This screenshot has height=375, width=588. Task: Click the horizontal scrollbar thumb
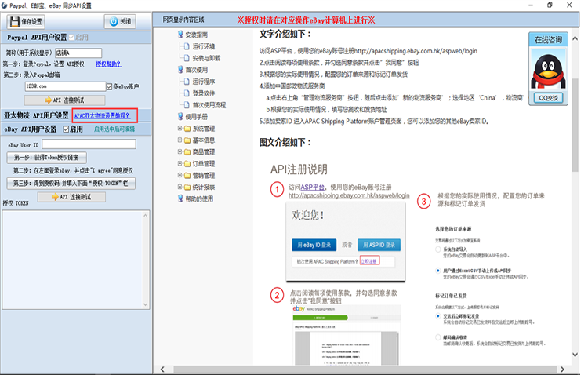pos(365,370)
